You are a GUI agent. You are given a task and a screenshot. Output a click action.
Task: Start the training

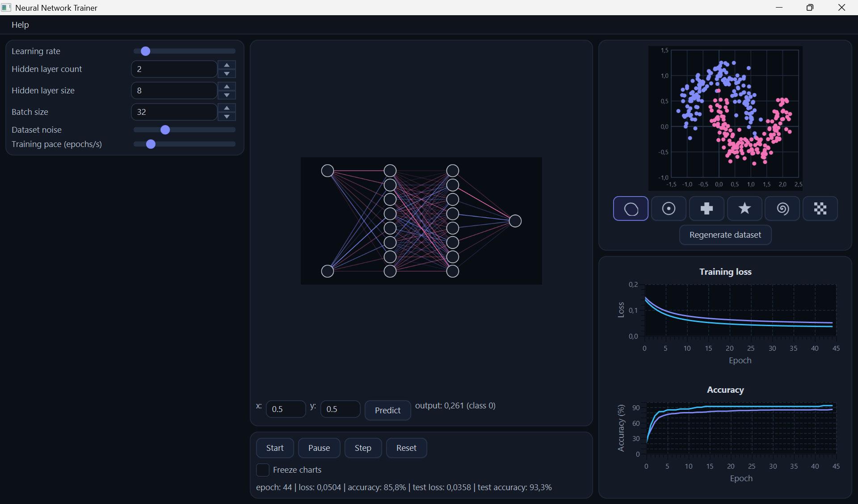[275, 448]
